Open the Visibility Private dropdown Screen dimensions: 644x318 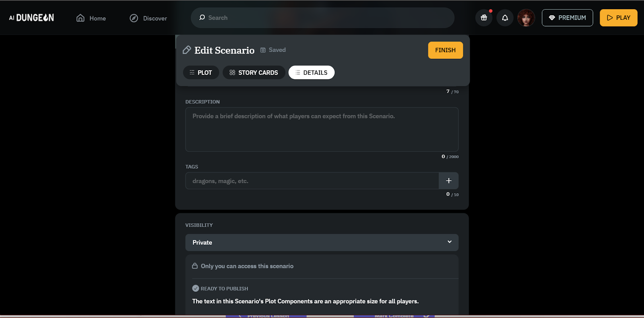(322, 242)
